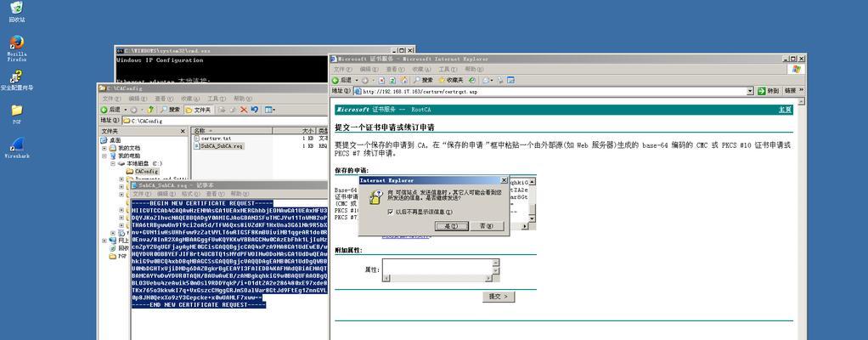Screen dimensions: 868x340
Task: Expand My Documents in the folder tree
Action: 104,148
